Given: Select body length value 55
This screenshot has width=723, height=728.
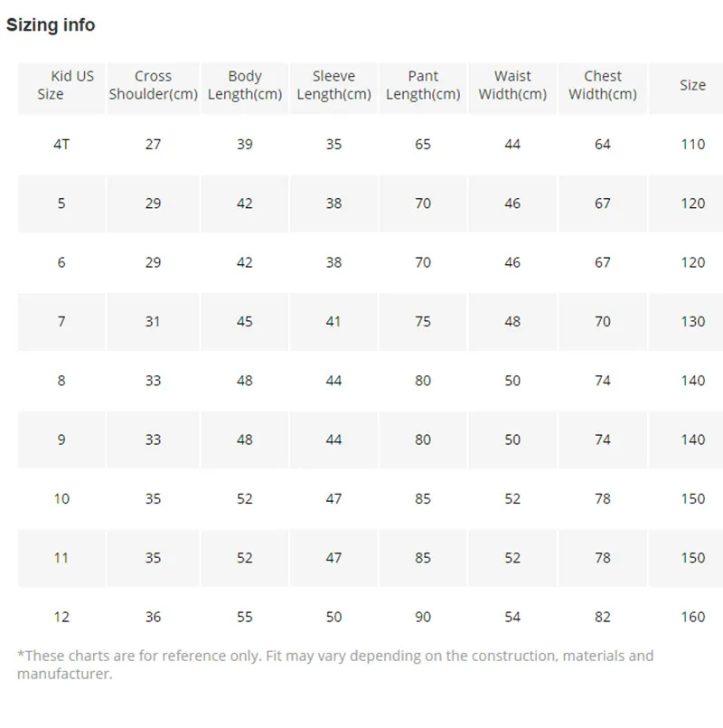Looking at the screenshot, I should coord(244,617).
